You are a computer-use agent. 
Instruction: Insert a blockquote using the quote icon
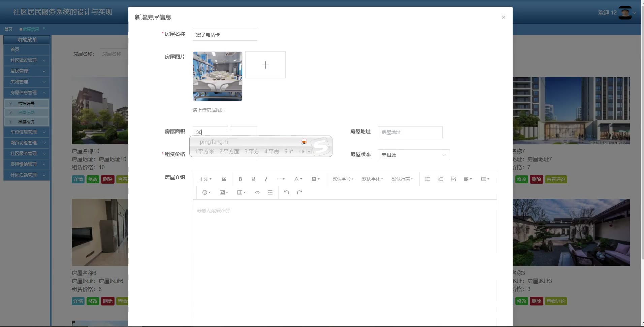tap(224, 179)
